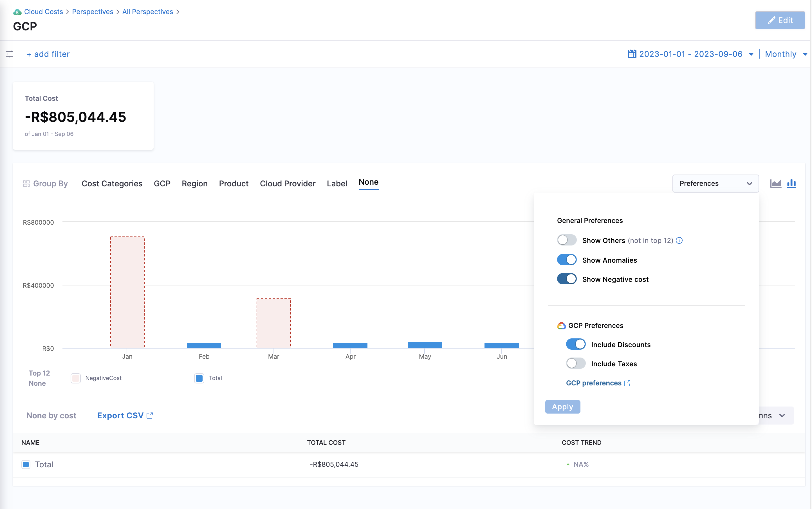This screenshot has width=812, height=509.
Task: Click the -R$805,044.45 table cell
Action: pyautogui.click(x=334, y=464)
